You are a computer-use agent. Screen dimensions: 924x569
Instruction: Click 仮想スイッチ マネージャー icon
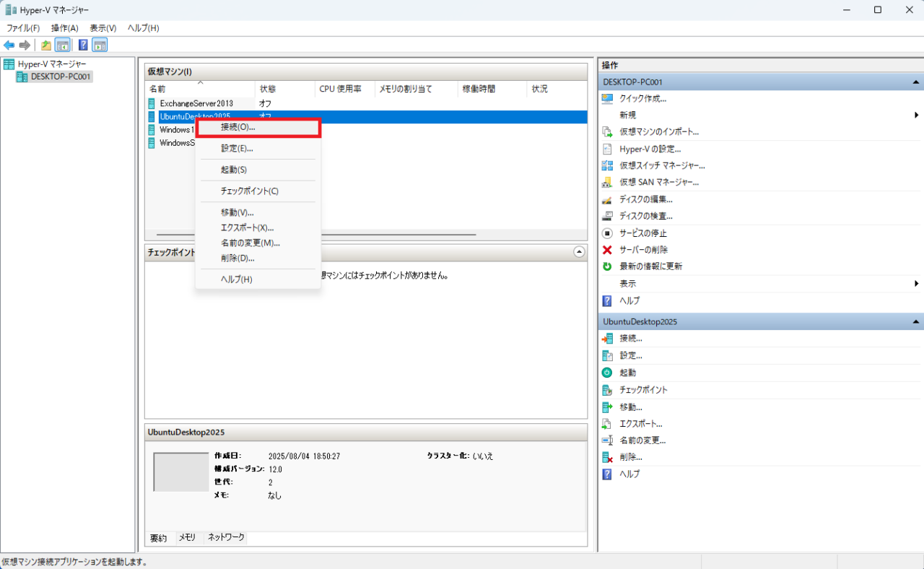607,165
